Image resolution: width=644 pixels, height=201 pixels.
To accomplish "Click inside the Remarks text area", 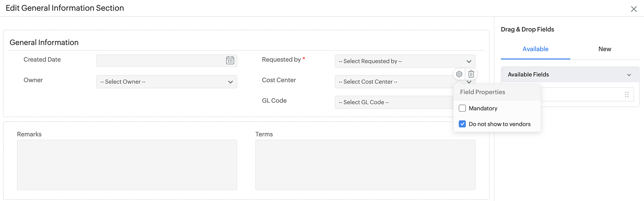I will 127,165.
